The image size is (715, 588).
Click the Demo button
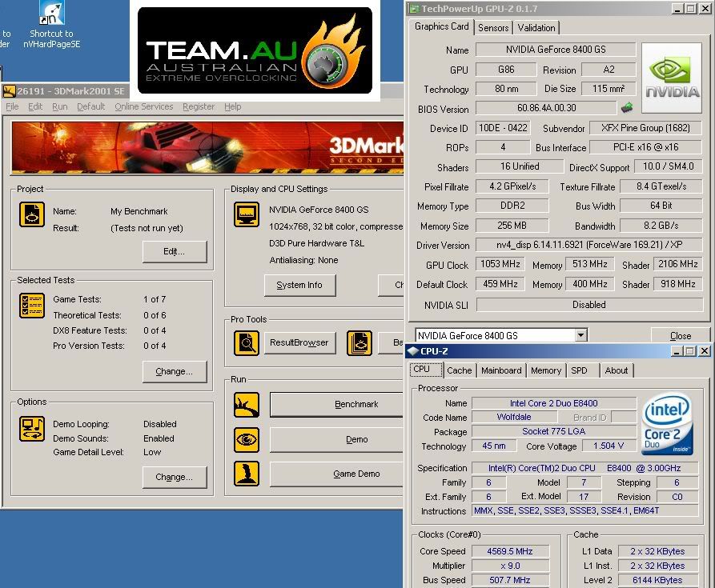[337, 439]
